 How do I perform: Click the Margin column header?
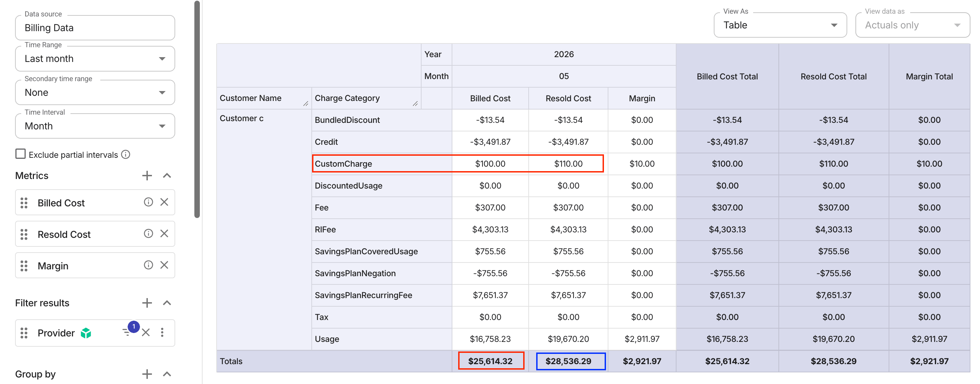[x=642, y=99]
